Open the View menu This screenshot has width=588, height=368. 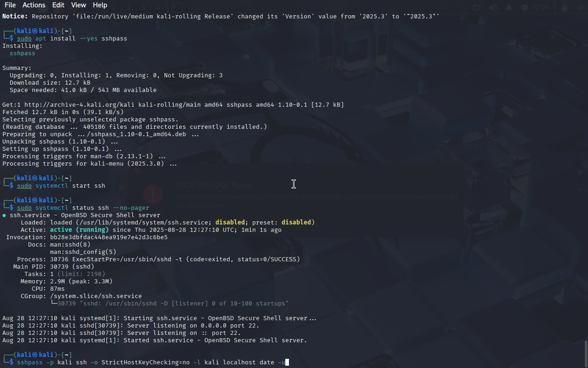(x=79, y=5)
